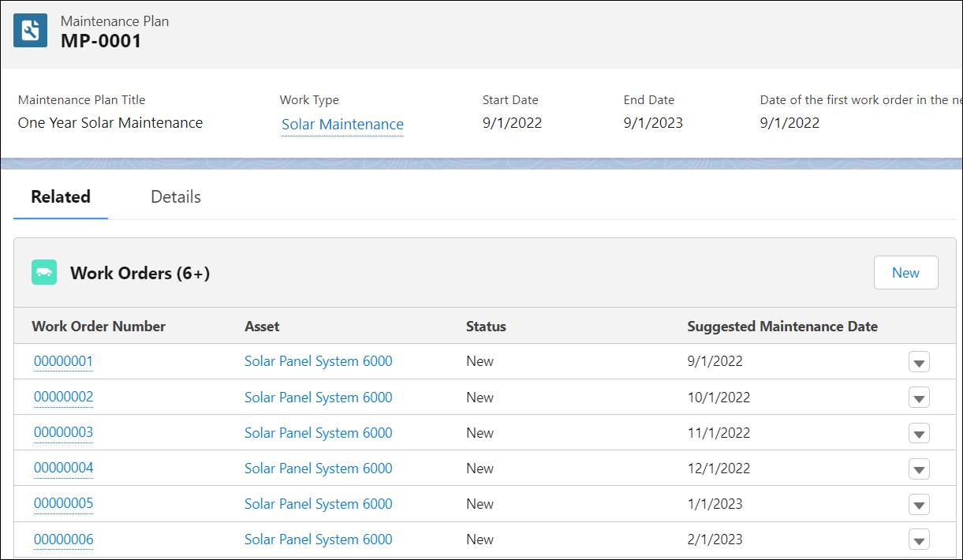The height and width of the screenshot is (560, 963).
Task: Open the asset link in work order 00000002 row
Action: pos(318,398)
